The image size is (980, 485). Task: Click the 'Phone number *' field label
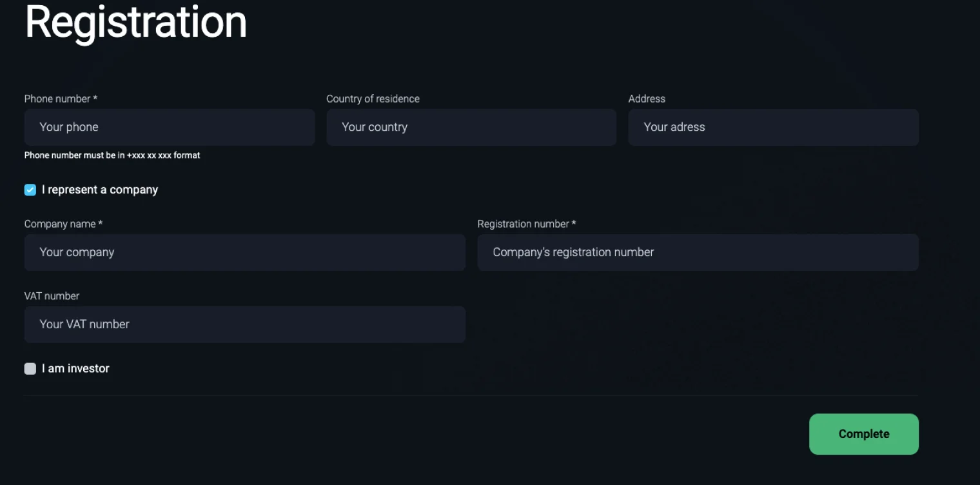(61, 99)
